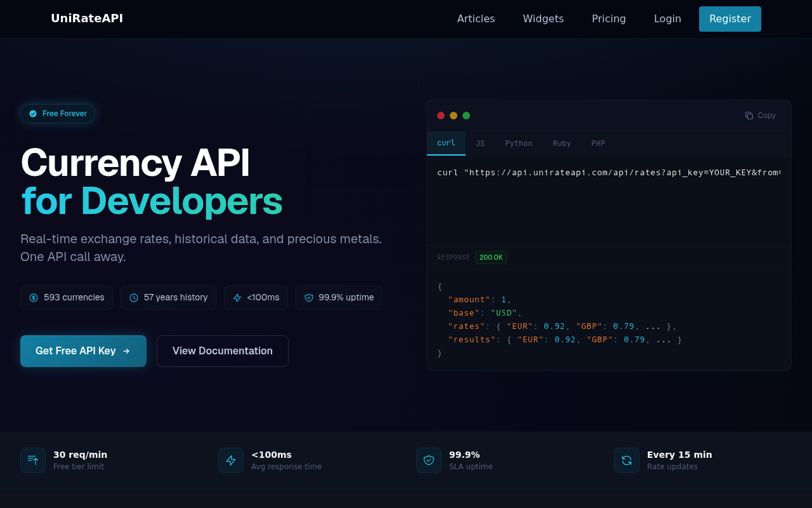
Task: Click the clock icon beside 57 years history
Action: tap(134, 298)
